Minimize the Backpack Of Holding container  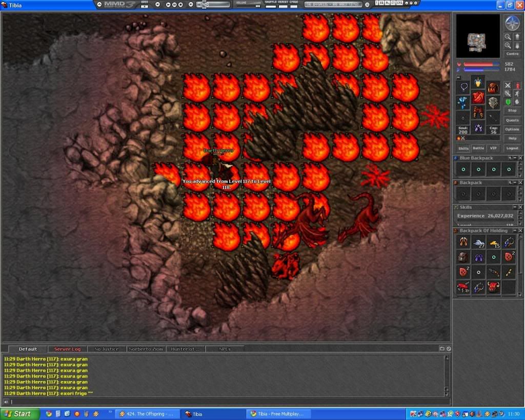[x=515, y=231]
